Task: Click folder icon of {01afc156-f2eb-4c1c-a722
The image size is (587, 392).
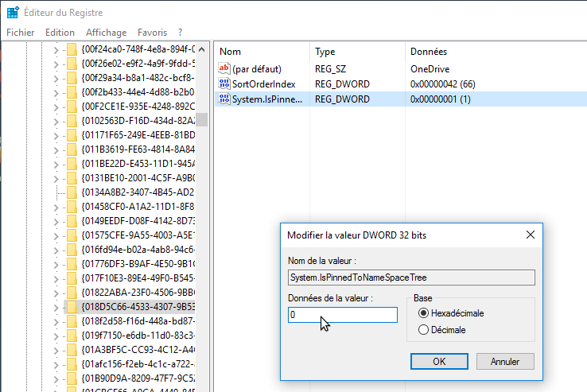Action: [x=72, y=364]
